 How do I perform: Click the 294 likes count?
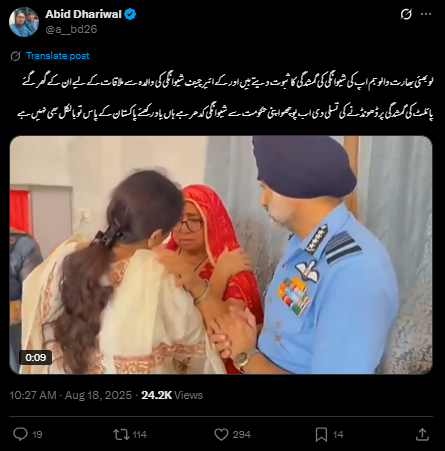click(242, 435)
